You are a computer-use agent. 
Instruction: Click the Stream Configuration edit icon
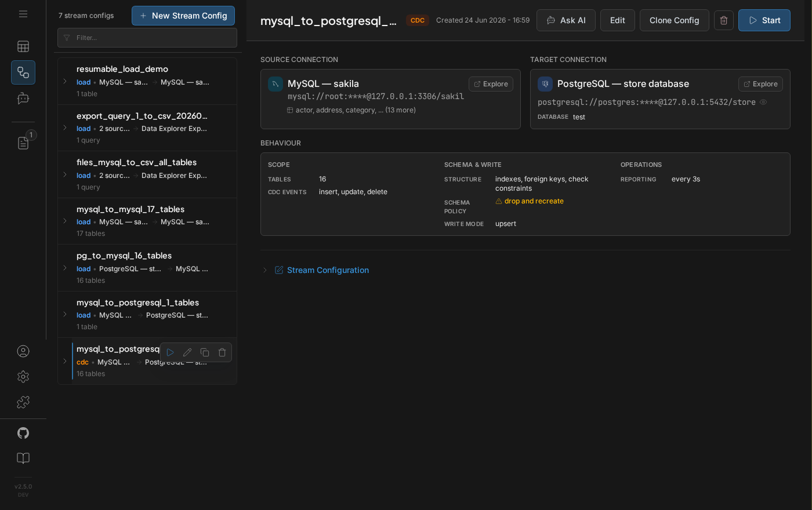pyautogui.click(x=279, y=270)
